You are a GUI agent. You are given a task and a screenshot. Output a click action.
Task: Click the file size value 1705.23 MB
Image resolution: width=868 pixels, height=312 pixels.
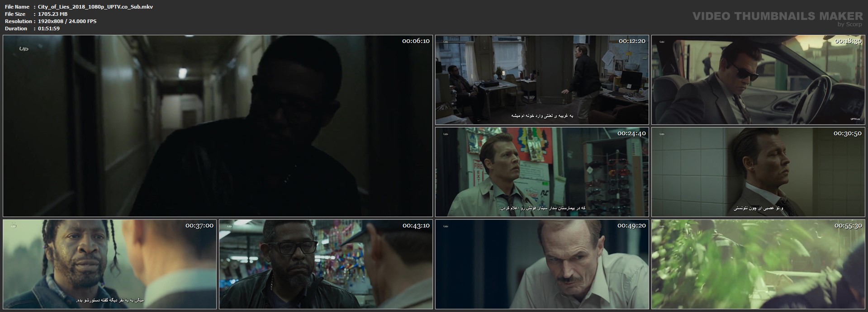point(53,14)
